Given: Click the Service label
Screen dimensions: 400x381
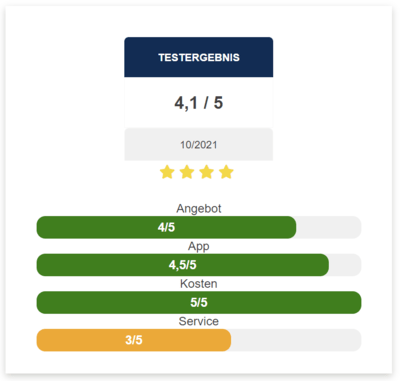Looking at the screenshot, I should coord(199,321).
